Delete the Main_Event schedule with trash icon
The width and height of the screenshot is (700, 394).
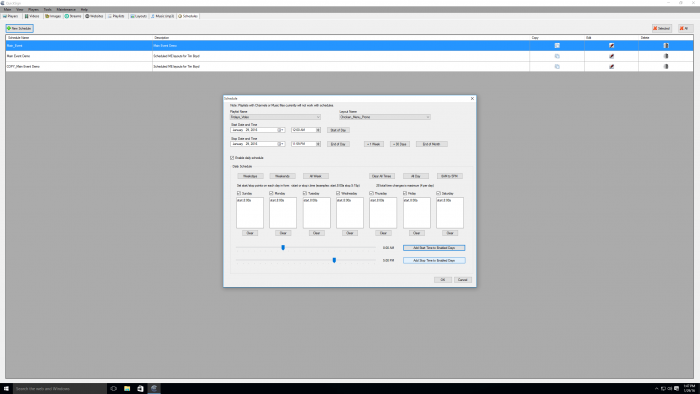click(x=666, y=46)
